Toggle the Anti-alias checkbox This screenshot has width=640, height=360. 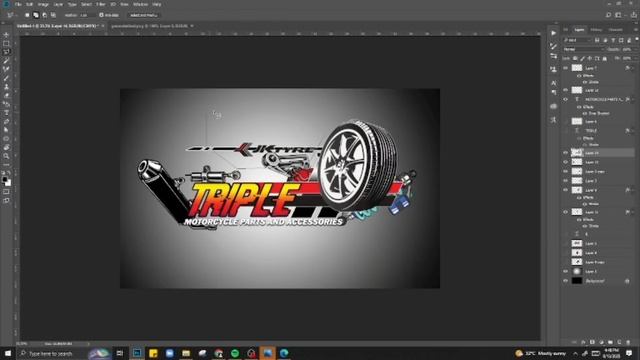[x=101, y=15]
